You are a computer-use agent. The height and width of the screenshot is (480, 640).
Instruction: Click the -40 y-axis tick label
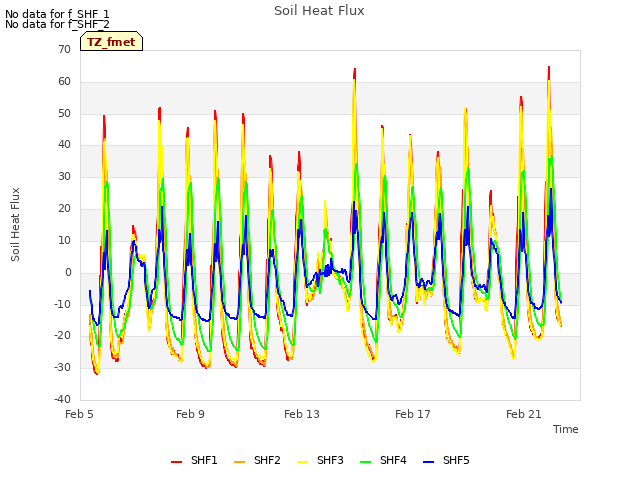pyautogui.click(x=62, y=399)
